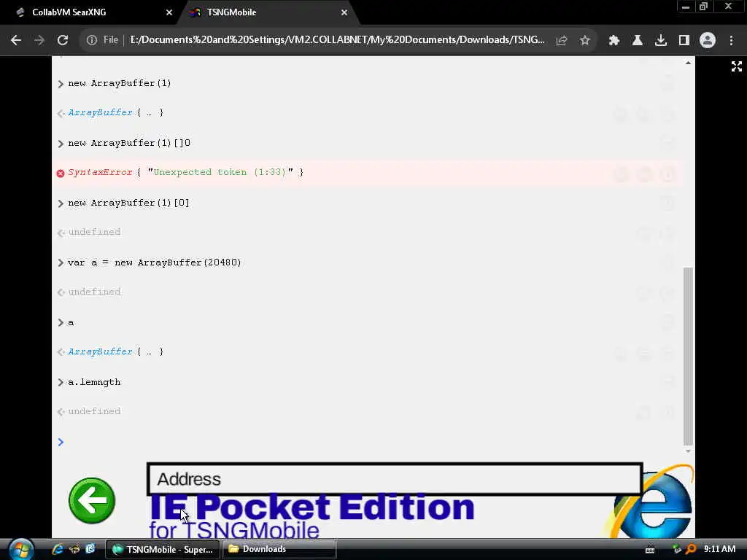
Task: Click the green tray icon beside the magnifier
Action: (x=676, y=549)
